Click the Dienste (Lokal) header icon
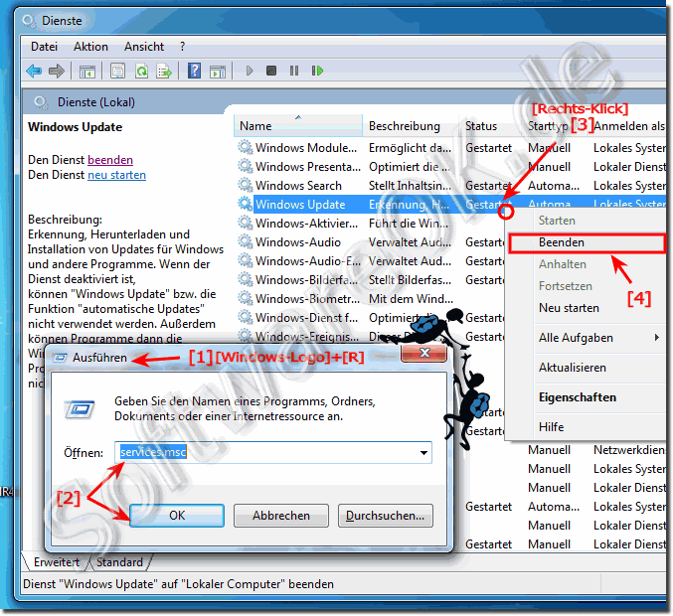The width and height of the screenshot is (673, 616). [x=41, y=102]
